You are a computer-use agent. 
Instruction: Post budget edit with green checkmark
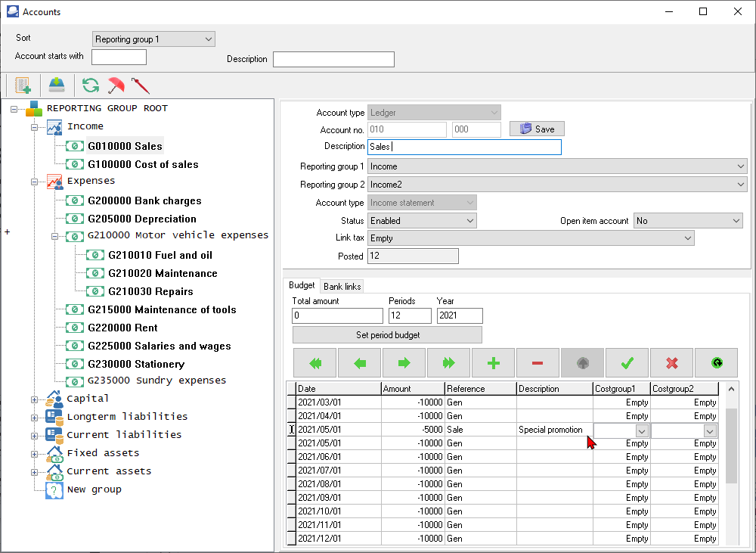click(x=627, y=363)
